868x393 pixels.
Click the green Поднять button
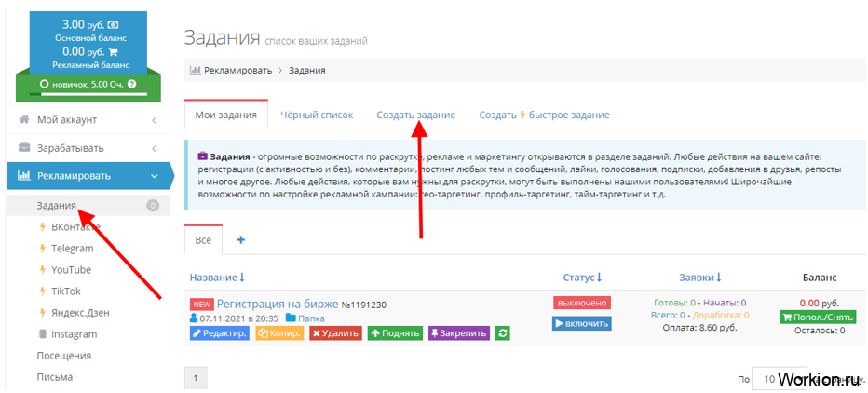tap(395, 333)
